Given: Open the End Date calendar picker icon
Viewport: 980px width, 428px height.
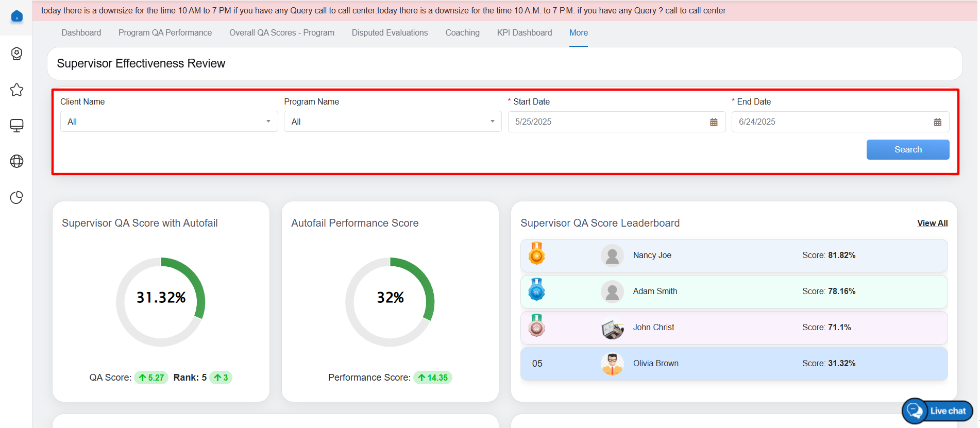Looking at the screenshot, I should [x=937, y=122].
